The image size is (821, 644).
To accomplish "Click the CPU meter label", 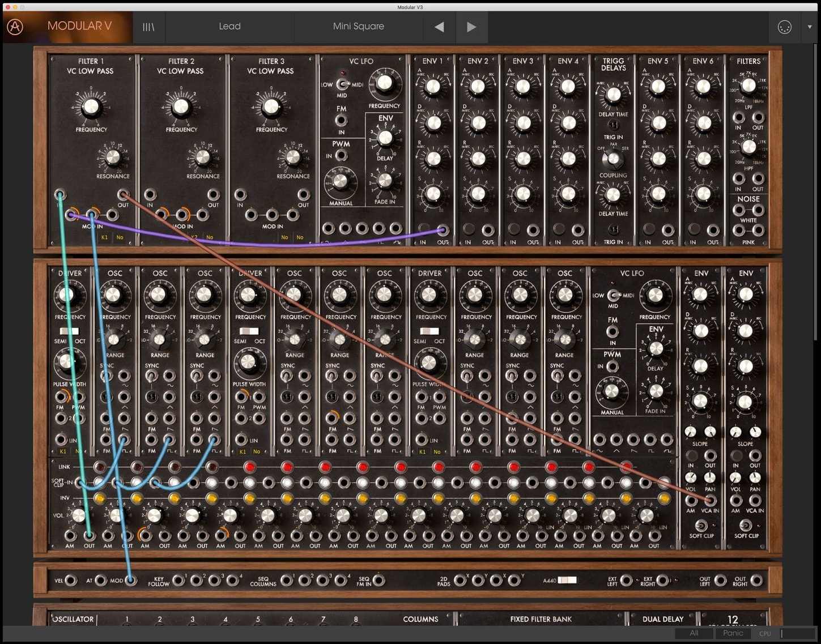I will (765, 634).
